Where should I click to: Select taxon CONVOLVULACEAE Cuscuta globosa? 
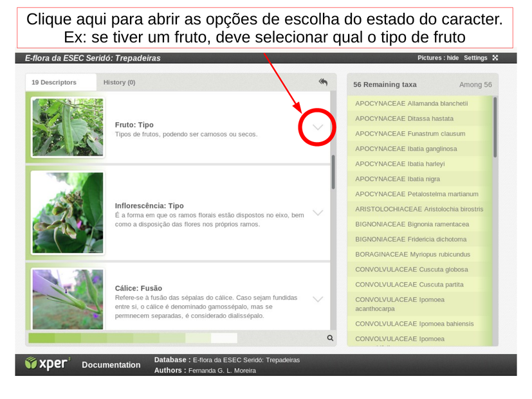pos(411,269)
